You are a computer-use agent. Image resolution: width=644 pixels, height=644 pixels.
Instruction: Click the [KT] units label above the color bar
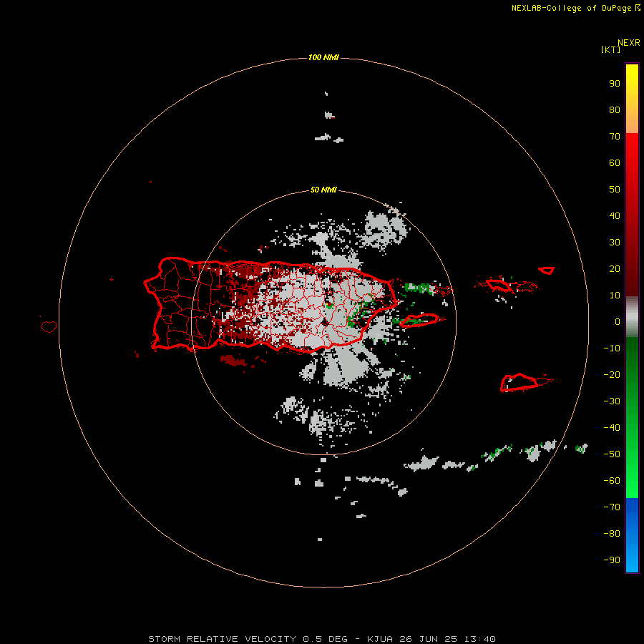(x=610, y=49)
